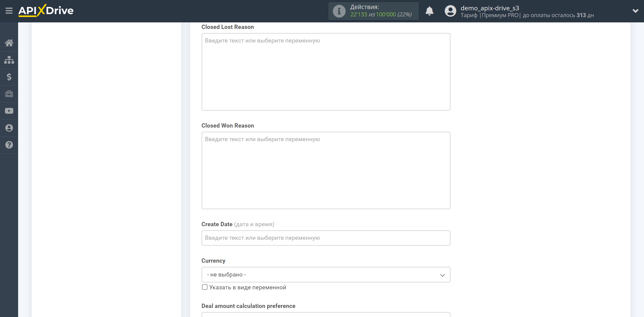
Task: Click the actions info icon
Action: click(x=339, y=11)
